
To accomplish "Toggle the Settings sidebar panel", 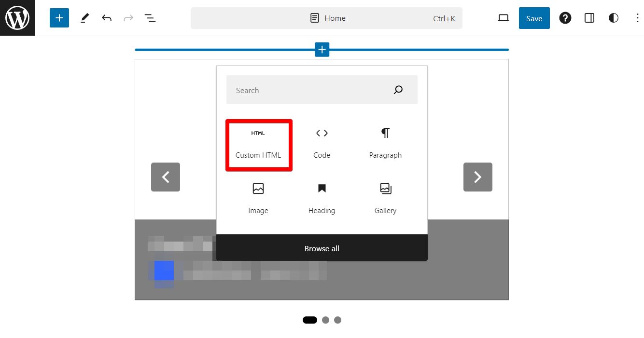I will click(589, 18).
